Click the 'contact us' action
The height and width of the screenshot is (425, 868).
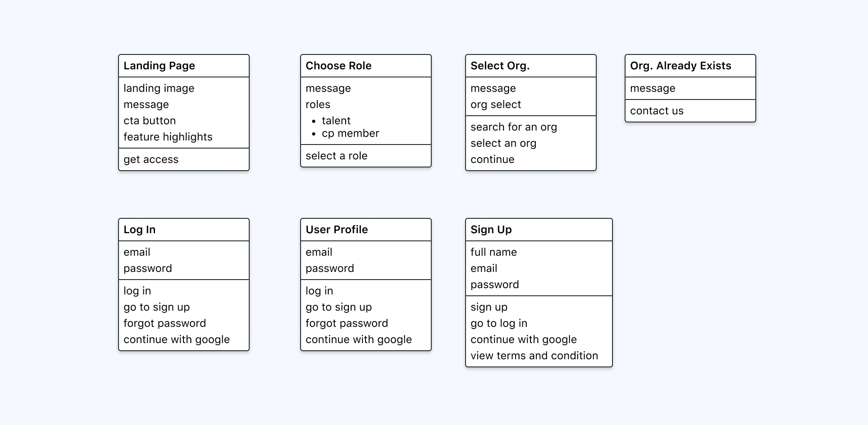(x=657, y=111)
